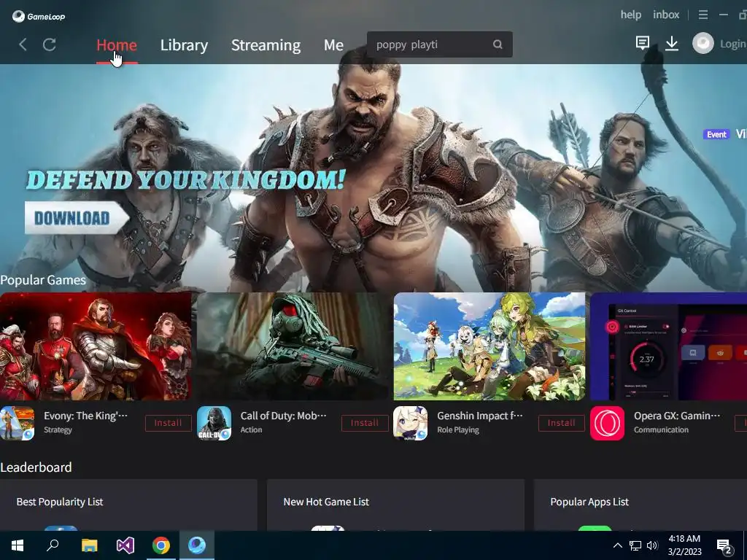Click the Communication genre label
Viewport: 747px width, 560px height.
click(x=661, y=429)
